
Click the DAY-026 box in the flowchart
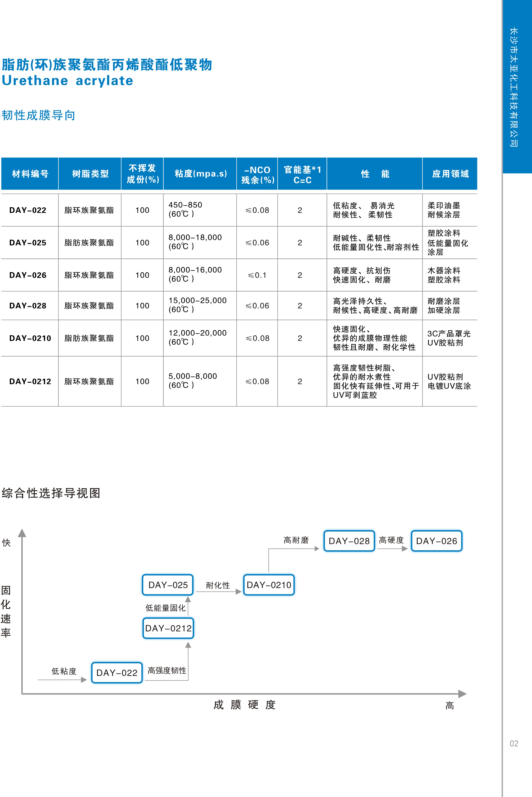(436, 541)
